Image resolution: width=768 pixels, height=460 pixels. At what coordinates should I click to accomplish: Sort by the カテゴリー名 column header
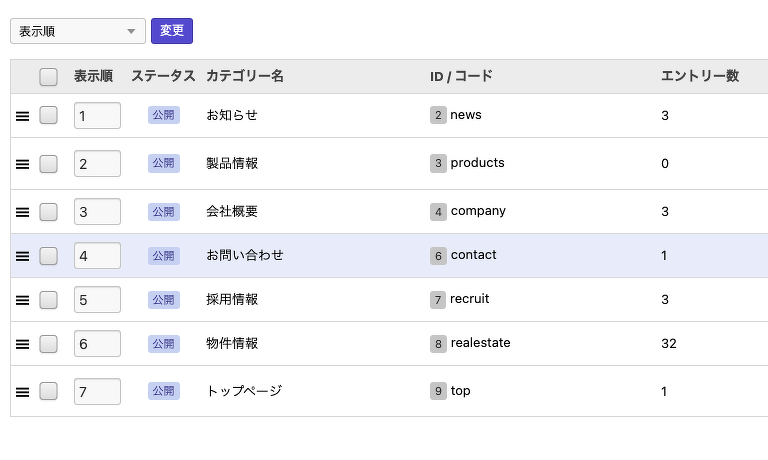pyautogui.click(x=244, y=76)
